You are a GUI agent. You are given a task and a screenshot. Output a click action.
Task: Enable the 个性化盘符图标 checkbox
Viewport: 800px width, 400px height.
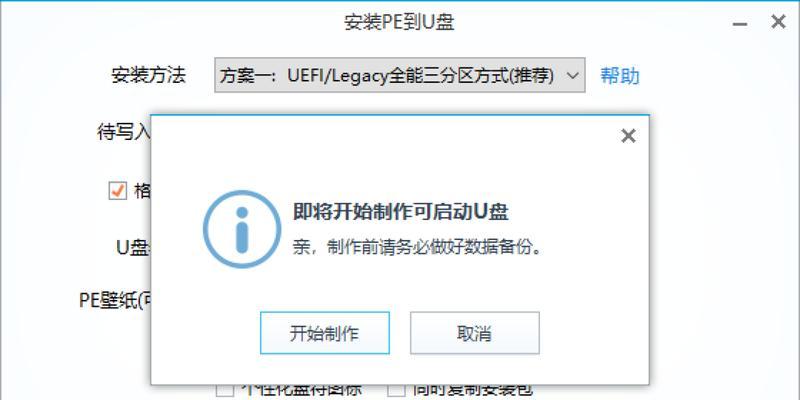tap(224, 392)
